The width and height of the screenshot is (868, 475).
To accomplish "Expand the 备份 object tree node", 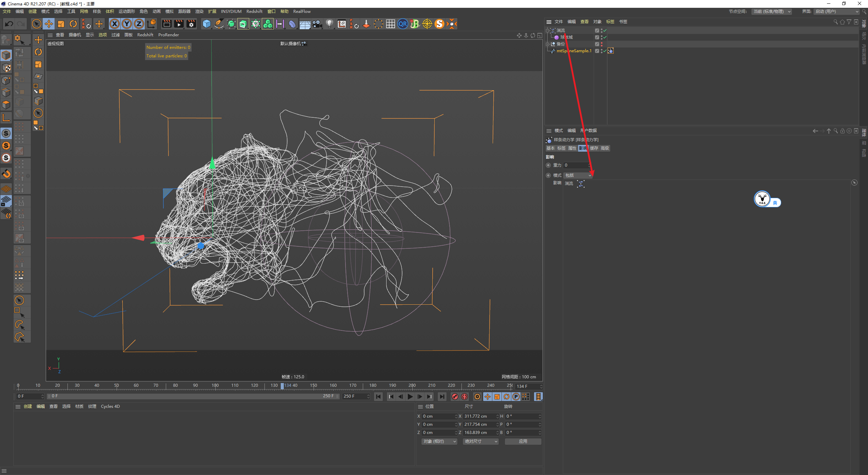I will (547, 44).
